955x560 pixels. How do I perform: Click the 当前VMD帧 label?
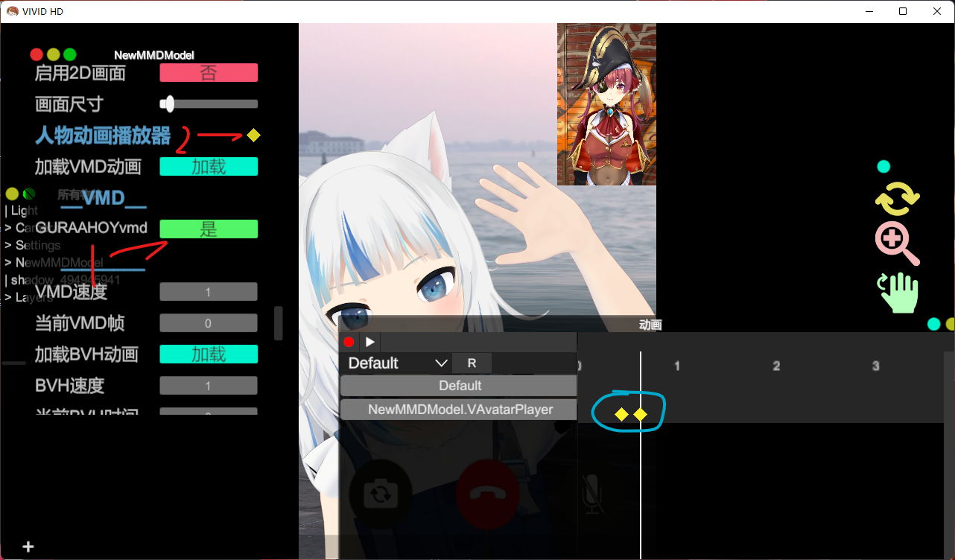(80, 323)
